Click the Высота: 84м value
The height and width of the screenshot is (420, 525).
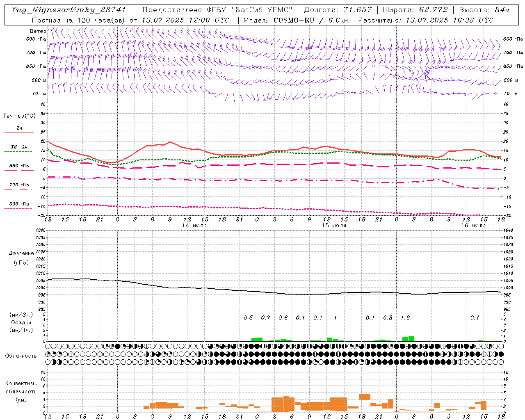[484, 10]
